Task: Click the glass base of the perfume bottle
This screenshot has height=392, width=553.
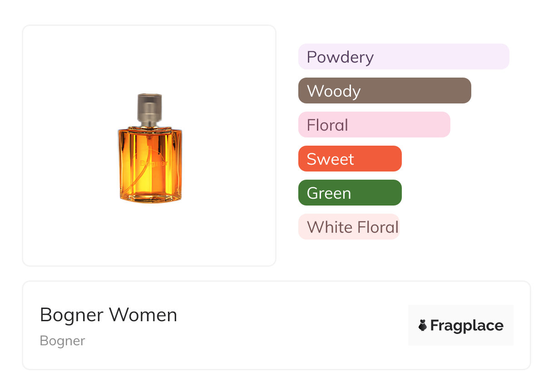Action: point(150,198)
